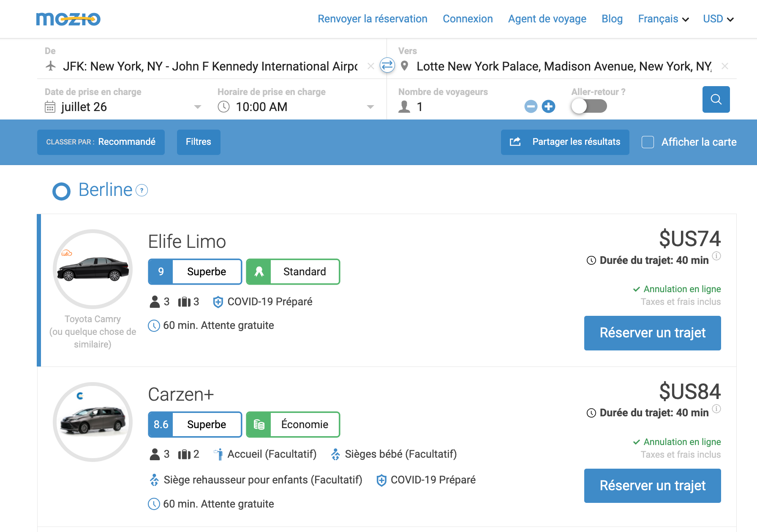Clear the Lotte New York Palace destination
The image size is (757, 532).
tap(725, 66)
